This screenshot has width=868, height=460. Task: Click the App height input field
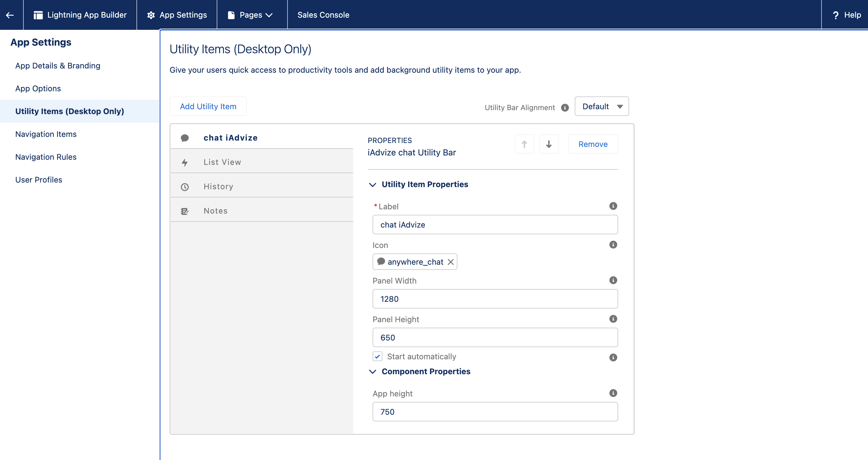pyautogui.click(x=495, y=412)
